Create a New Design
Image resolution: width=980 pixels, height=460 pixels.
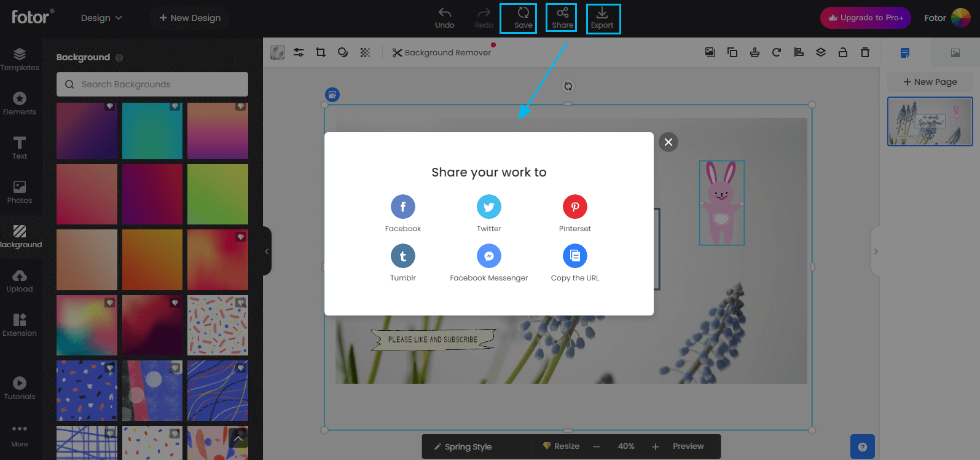190,18
